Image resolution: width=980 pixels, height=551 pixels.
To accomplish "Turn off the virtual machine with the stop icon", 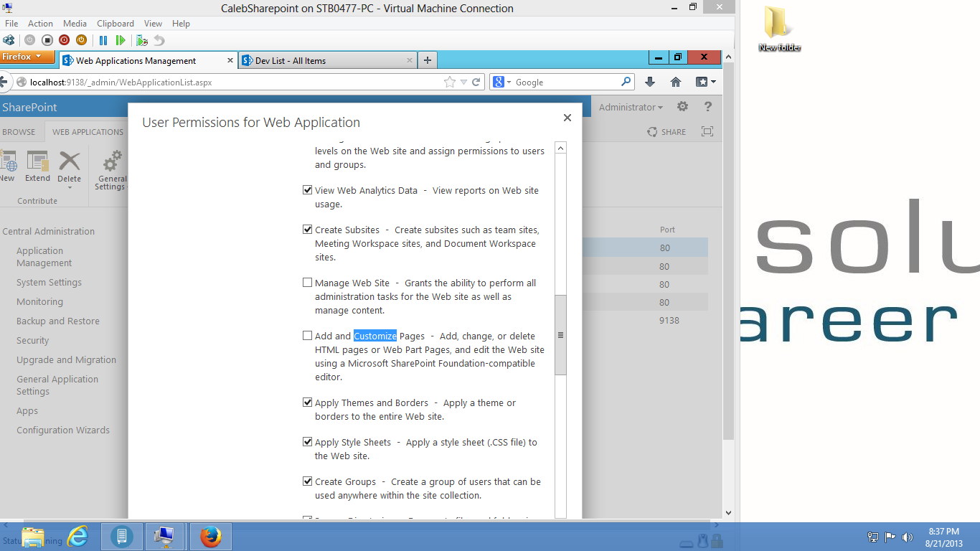I will tap(47, 41).
